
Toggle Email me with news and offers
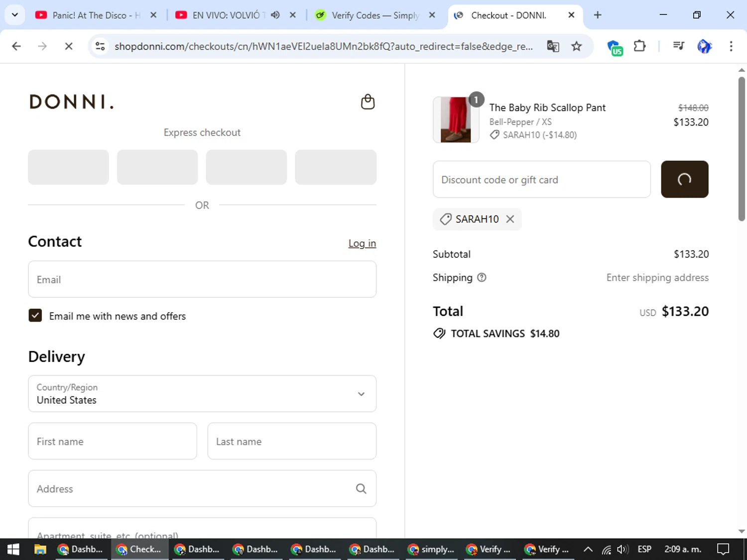coord(35,316)
